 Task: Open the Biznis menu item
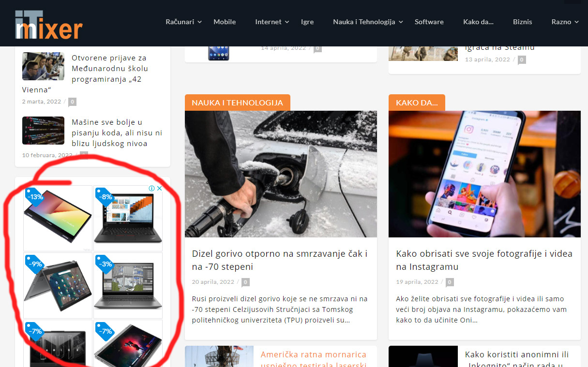523,22
